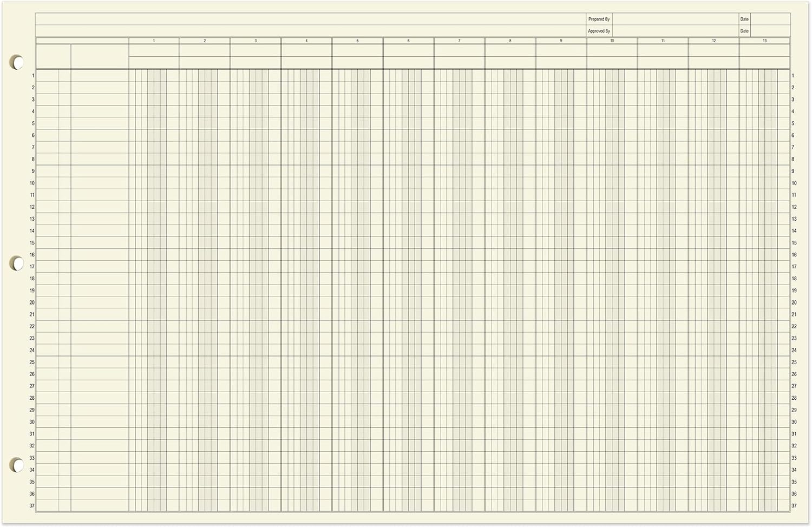The image size is (812, 528).
Task: Click column number 7 header
Action: click(459, 41)
